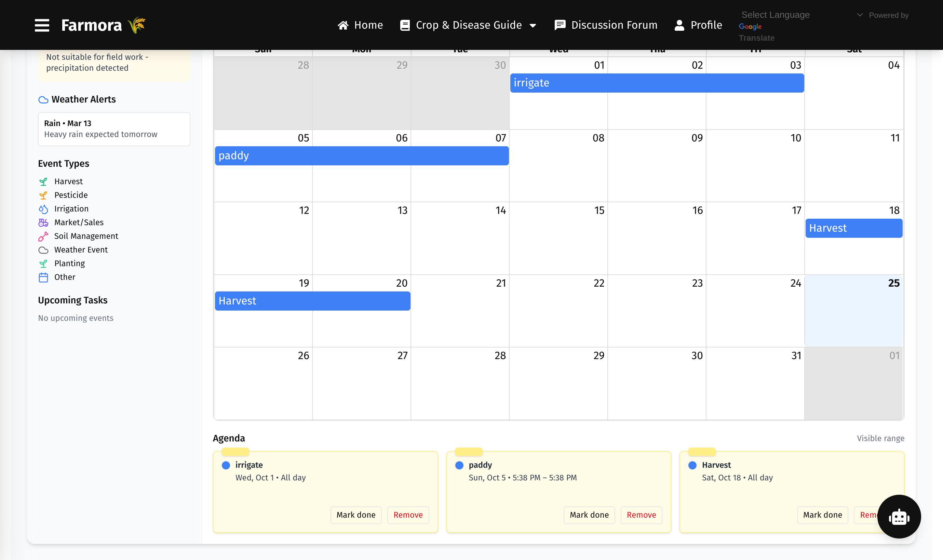The height and width of the screenshot is (560, 943).
Task: Click the Soil Management shovel icon
Action: click(x=43, y=236)
